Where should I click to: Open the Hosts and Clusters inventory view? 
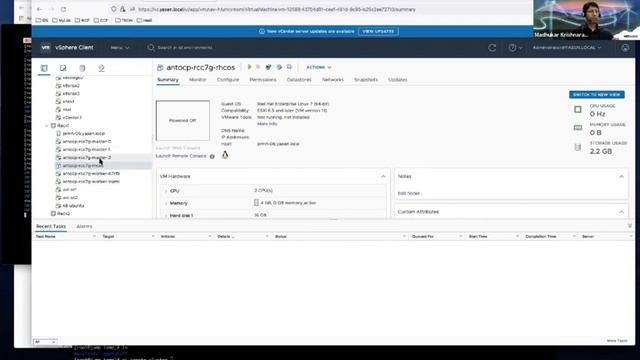(44, 68)
